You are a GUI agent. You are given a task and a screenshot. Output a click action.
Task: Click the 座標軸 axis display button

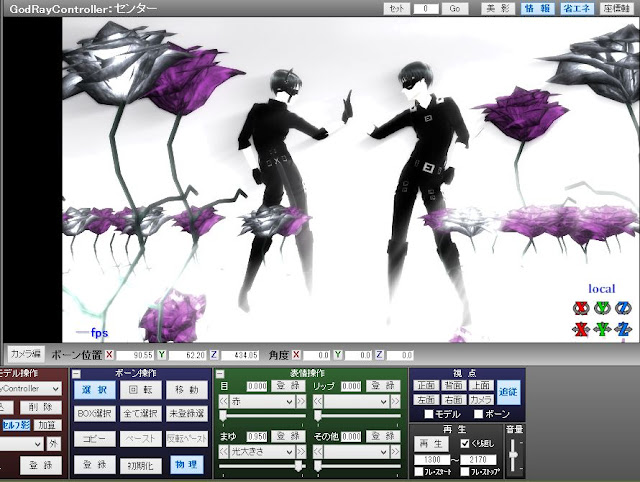616,8
